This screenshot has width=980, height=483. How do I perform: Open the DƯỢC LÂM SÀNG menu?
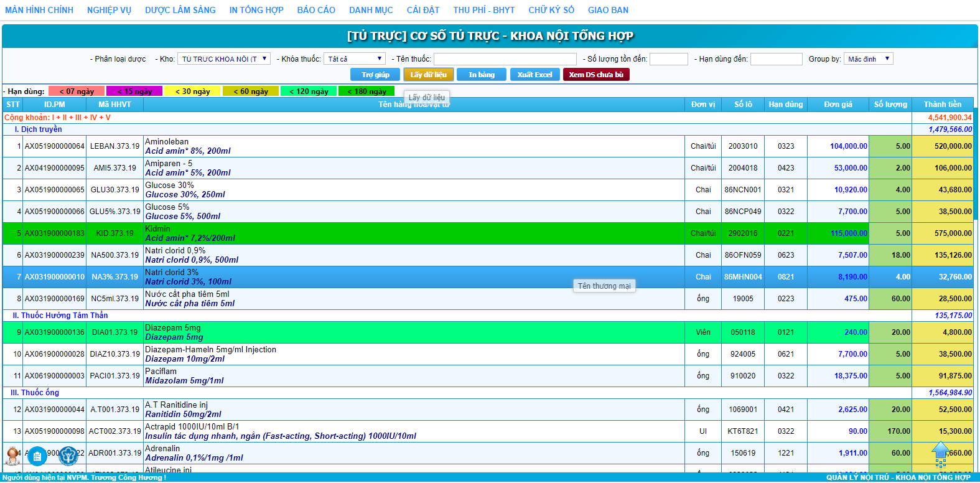point(180,10)
